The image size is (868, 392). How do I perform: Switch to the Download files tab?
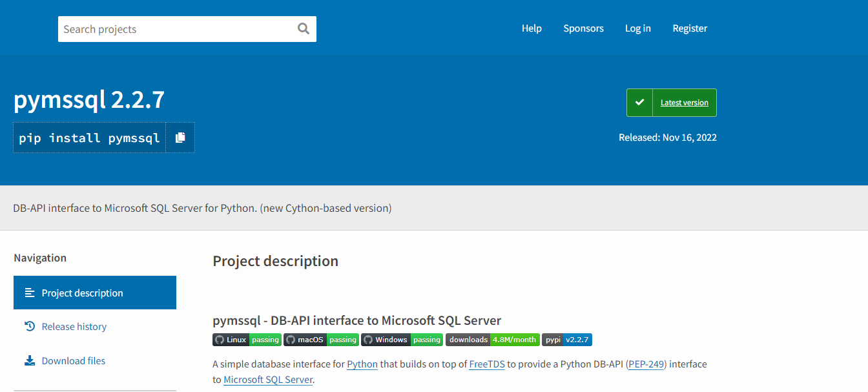pos(95,360)
